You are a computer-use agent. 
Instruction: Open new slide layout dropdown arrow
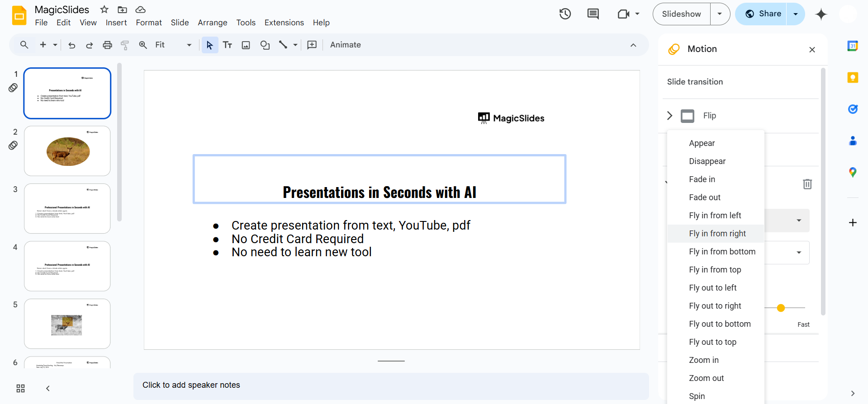(55, 45)
